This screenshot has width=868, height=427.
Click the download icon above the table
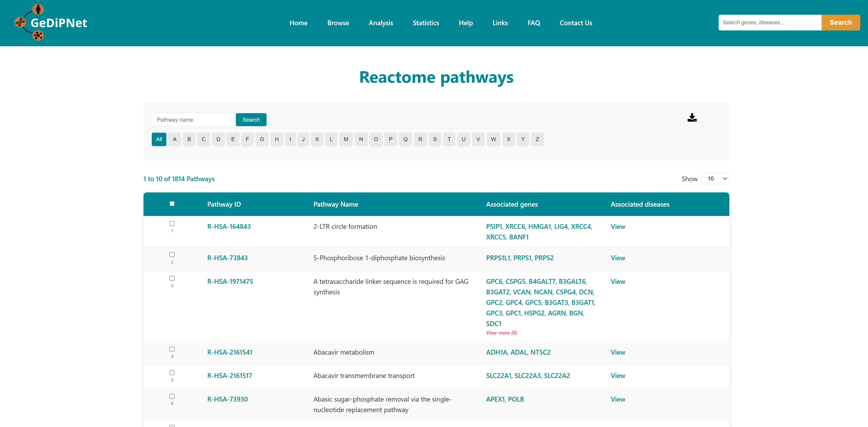coord(692,118)
